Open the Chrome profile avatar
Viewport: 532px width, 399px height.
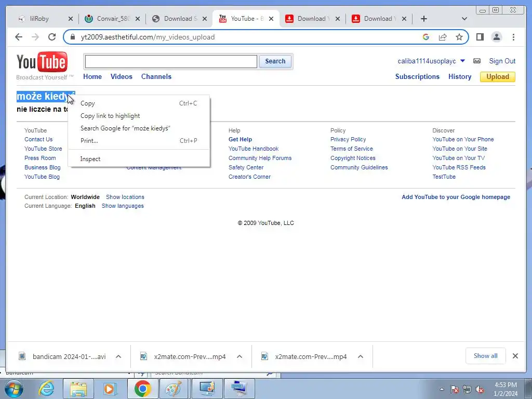496,37
